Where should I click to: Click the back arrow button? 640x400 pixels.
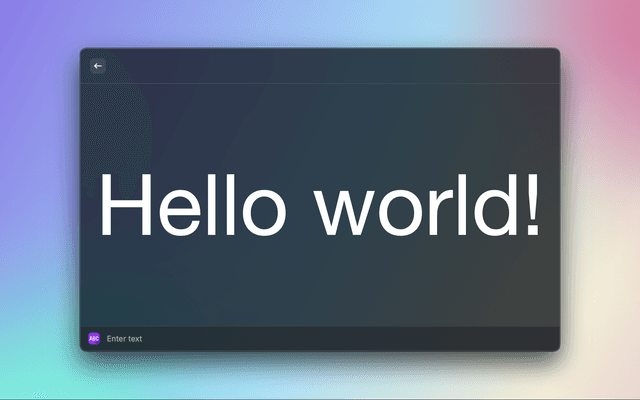pyautogui.click(x=98, y=66)
